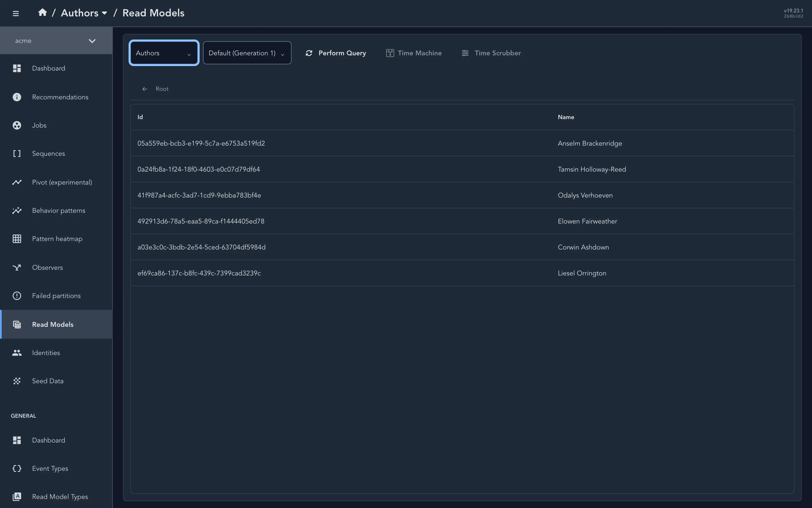Viewport: 812px width, 508px height.
Task: Go to home via house icon
Action: click(42, 12)
